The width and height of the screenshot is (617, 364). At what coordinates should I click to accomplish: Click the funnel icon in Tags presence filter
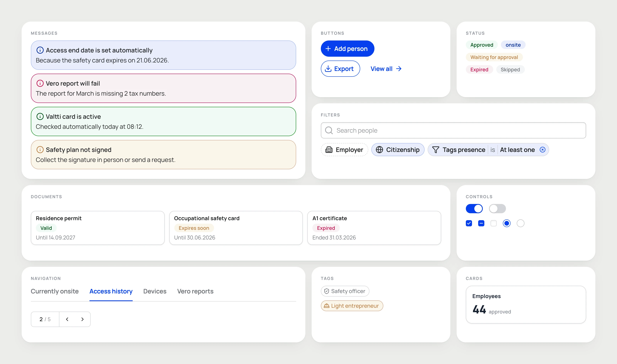(x=436, y=150)
